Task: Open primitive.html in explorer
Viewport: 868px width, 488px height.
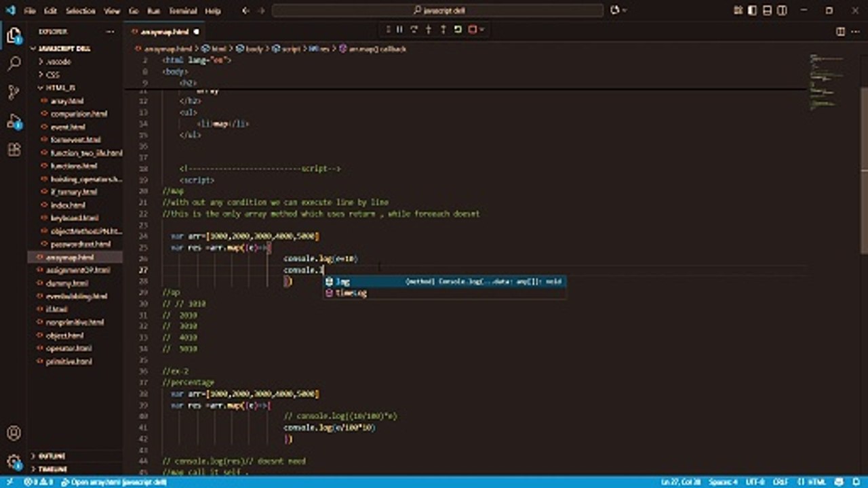Action: [68, 361]
